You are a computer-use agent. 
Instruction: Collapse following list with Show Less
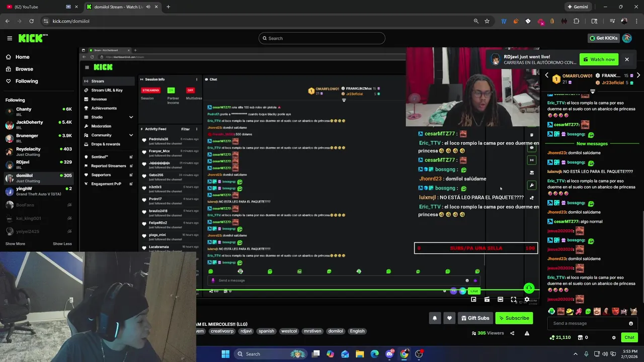pyautogui.click(x=62, y=244)
